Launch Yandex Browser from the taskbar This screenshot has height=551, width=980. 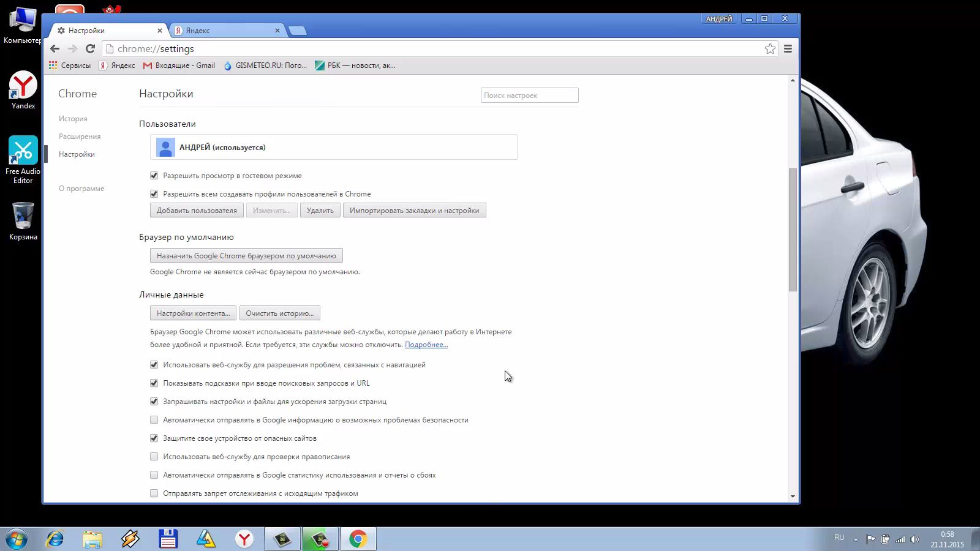244,539
